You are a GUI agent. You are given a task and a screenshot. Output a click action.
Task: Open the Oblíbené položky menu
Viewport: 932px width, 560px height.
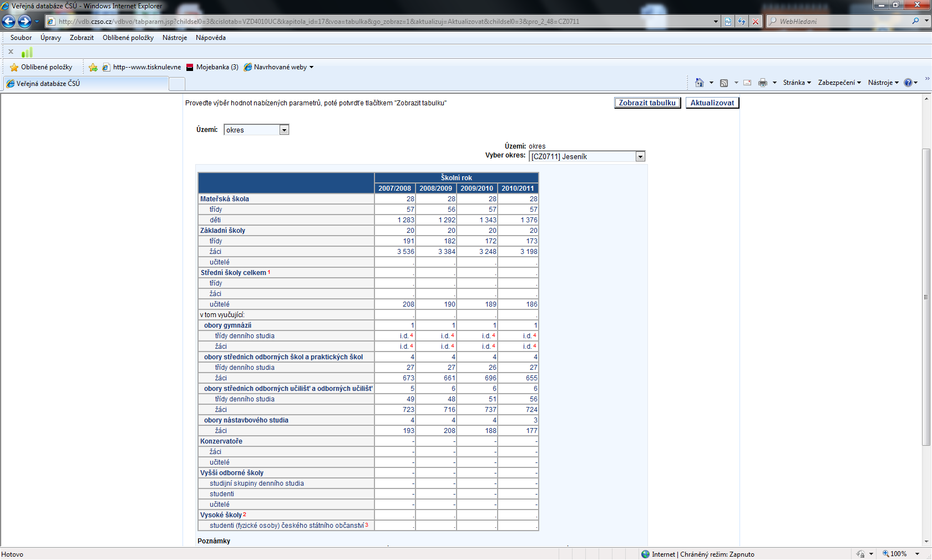(128, 38)
